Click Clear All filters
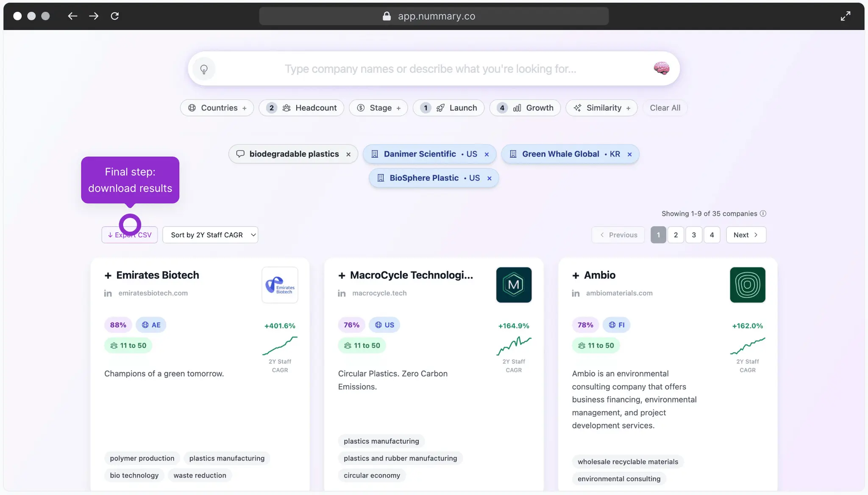Viewport: 868px width, 495px height. pos(665,108)
